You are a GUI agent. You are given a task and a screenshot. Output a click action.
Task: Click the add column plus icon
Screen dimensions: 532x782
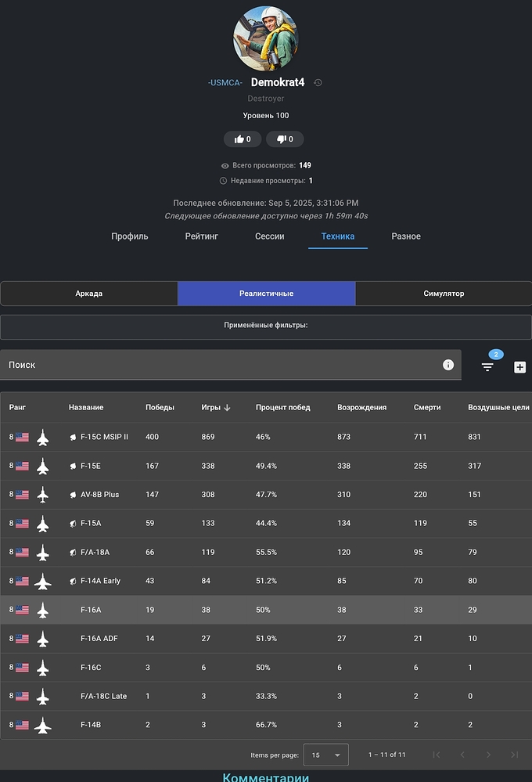[519, 367]
